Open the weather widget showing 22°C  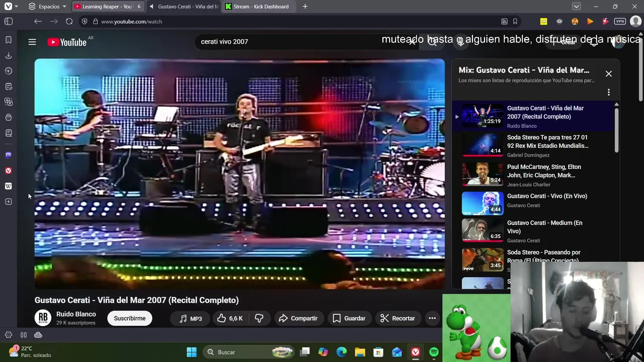(x=31, y=351)
